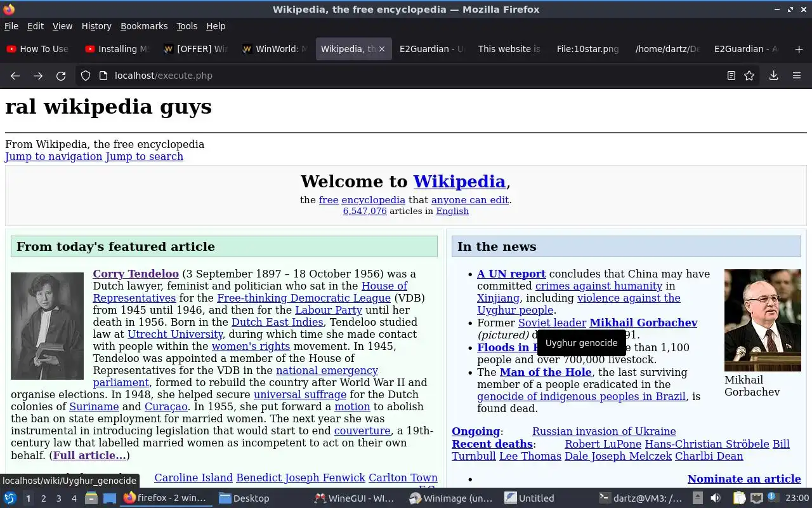Switch to workspace 2 in the pager
Screen dimensions: 812x508
(43, 498)
